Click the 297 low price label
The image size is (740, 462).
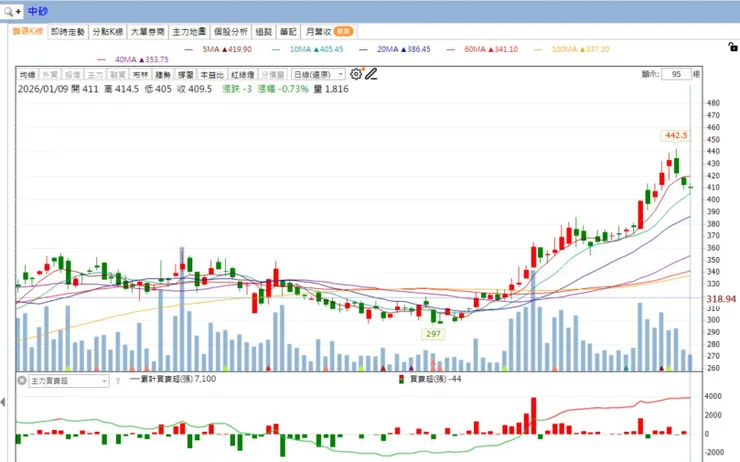(x=433, y=334)
